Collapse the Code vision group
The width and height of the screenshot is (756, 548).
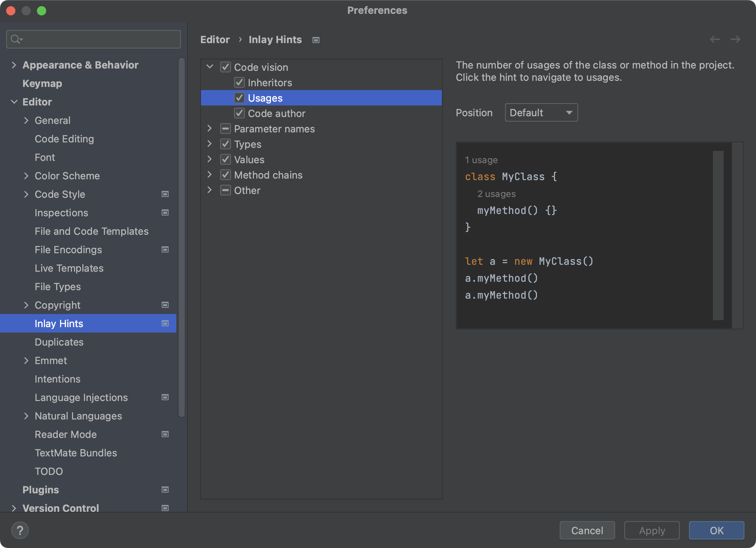click(209, 67)
